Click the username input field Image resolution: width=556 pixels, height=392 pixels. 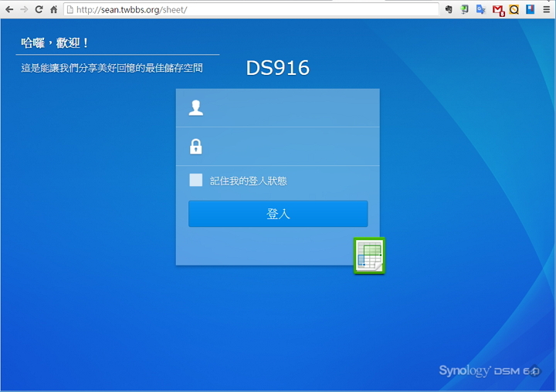point(278,108)
